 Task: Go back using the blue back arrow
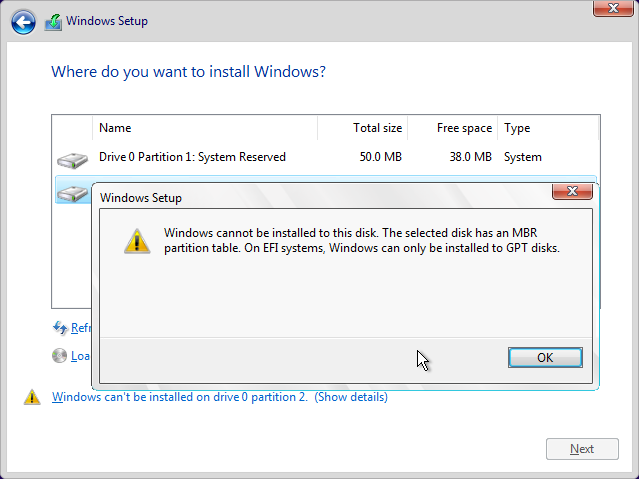point(23,22)
